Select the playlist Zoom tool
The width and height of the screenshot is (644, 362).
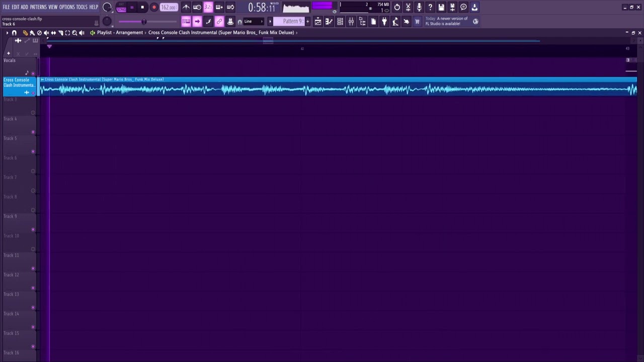click(x=74, y=33)
